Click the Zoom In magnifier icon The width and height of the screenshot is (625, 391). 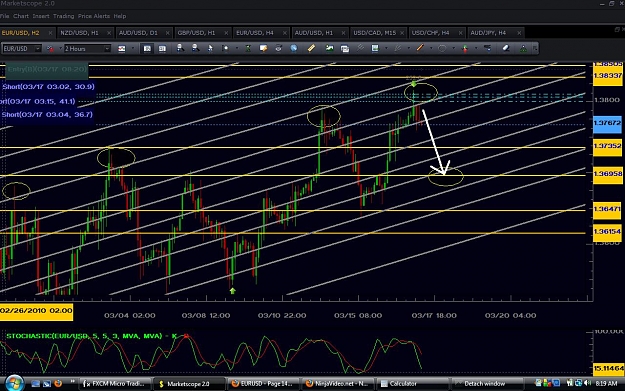click(x=180, y=48)
